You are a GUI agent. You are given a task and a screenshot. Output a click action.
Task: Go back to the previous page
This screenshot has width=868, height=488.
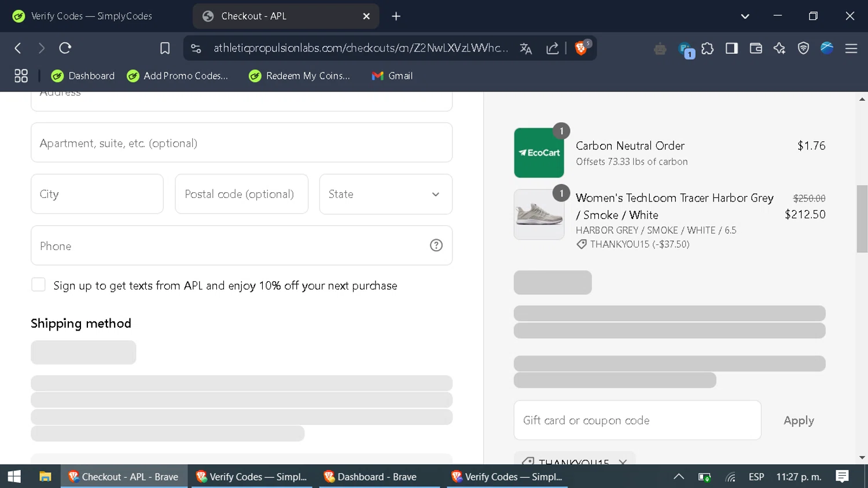[18, 48]
